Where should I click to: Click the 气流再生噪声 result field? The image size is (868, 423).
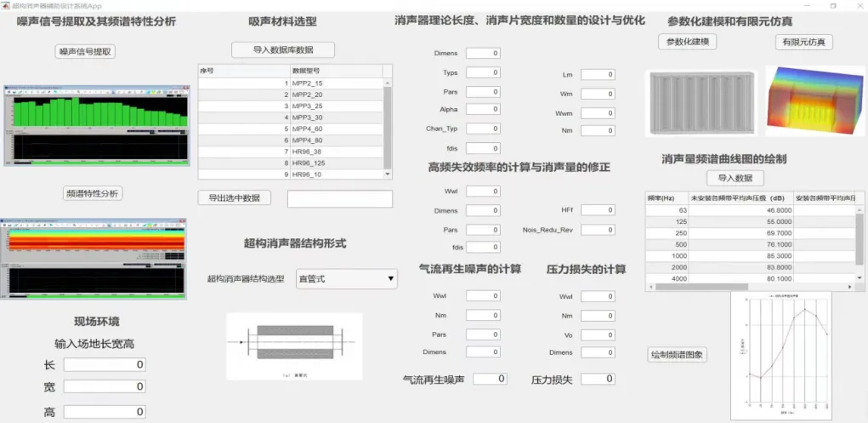click(490, 380)
